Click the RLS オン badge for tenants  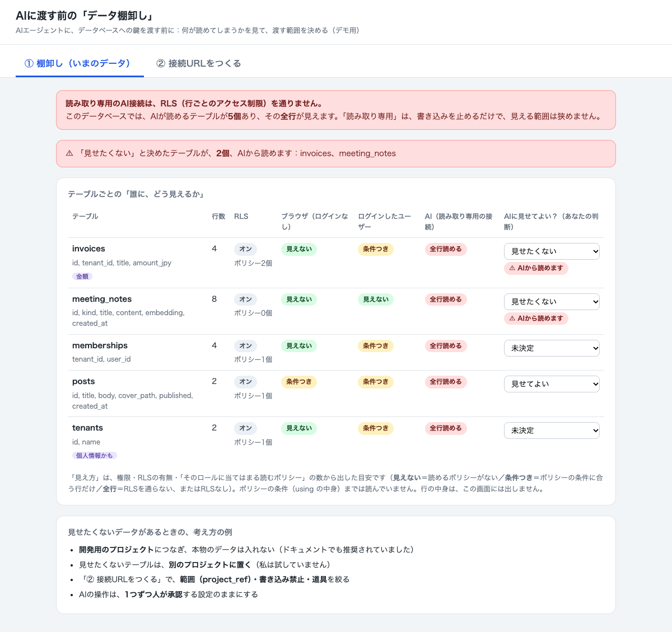[245, 428]
